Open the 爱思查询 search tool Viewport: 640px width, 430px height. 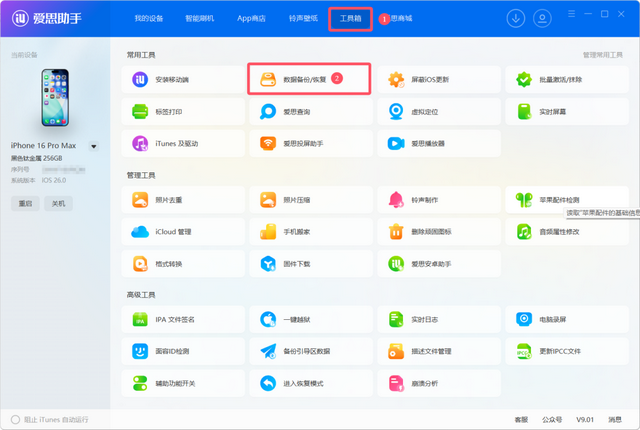click(x=311, y=111)
